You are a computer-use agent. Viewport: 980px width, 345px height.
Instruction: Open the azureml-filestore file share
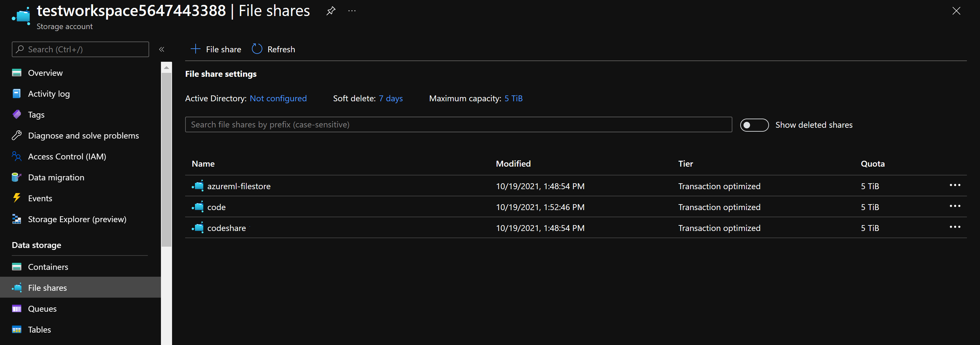tap(239, 186)
